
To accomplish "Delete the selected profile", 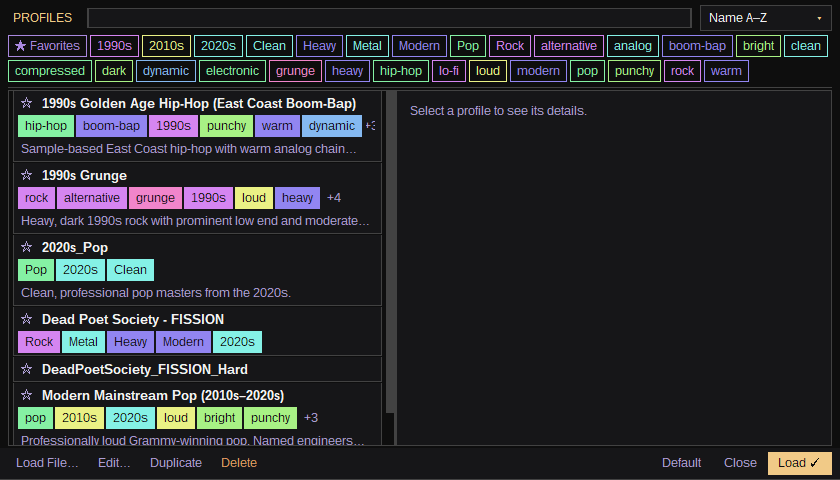I will [239, 463].
